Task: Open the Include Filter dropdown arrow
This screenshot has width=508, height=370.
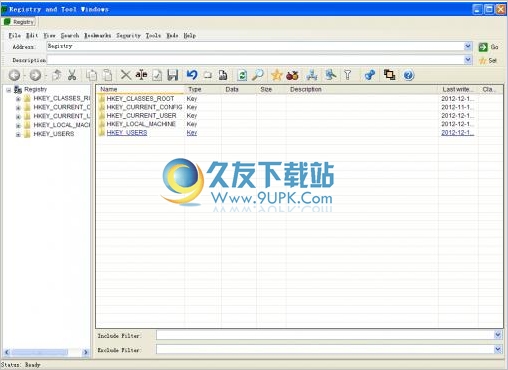Action: point(498,335)
